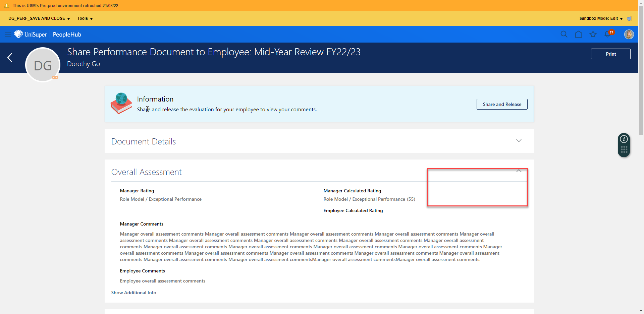Image resolution: width=644 pixels, height=314 pixels.
Task: Click the Print button
Action: (611, 54)
